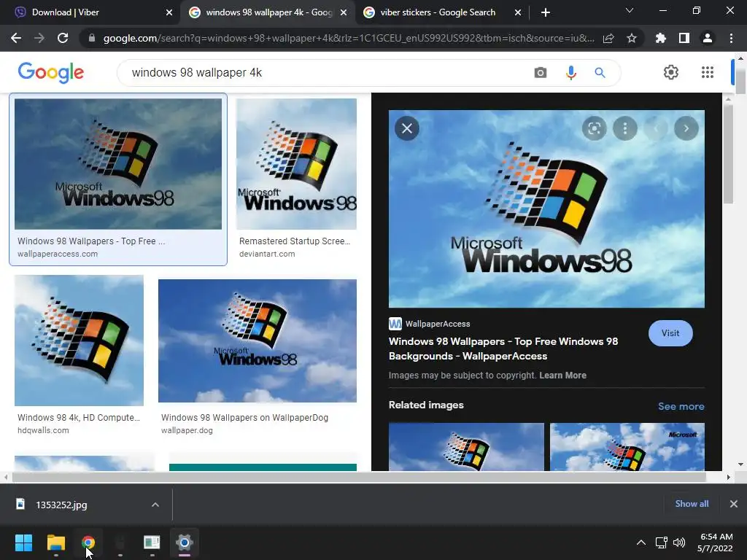The width and height of the screenshot is (747, 560).
Task: Close the image preview panel
Action: click(x=407, y=128)
